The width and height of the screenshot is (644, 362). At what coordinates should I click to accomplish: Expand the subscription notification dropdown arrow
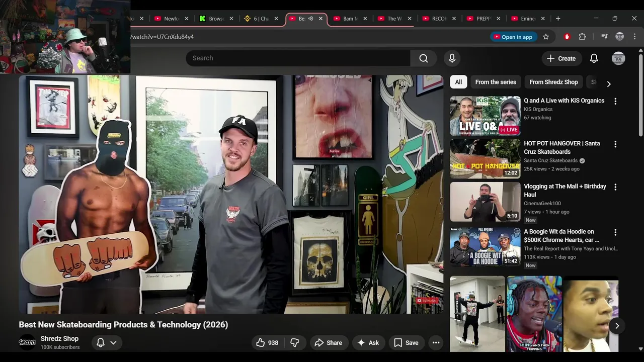tap(113, 343)
